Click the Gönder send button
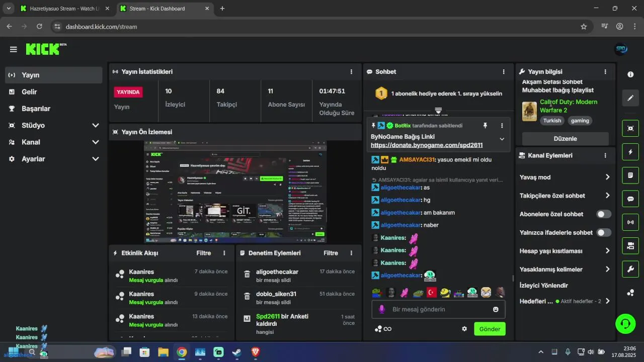 coord(490,329)
